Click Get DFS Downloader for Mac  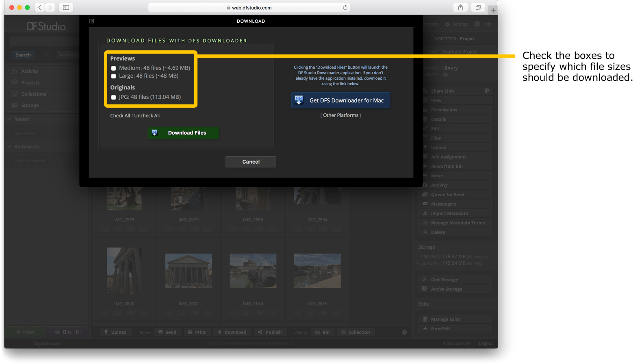click(x=341, y=100)
